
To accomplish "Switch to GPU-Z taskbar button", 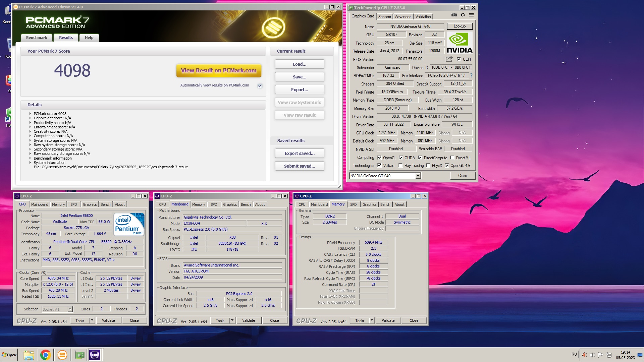I will 79,355.
